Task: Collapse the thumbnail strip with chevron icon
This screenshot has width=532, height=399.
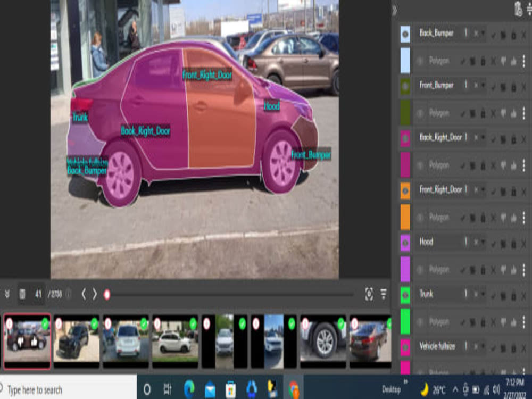Action: click(7, 294)
